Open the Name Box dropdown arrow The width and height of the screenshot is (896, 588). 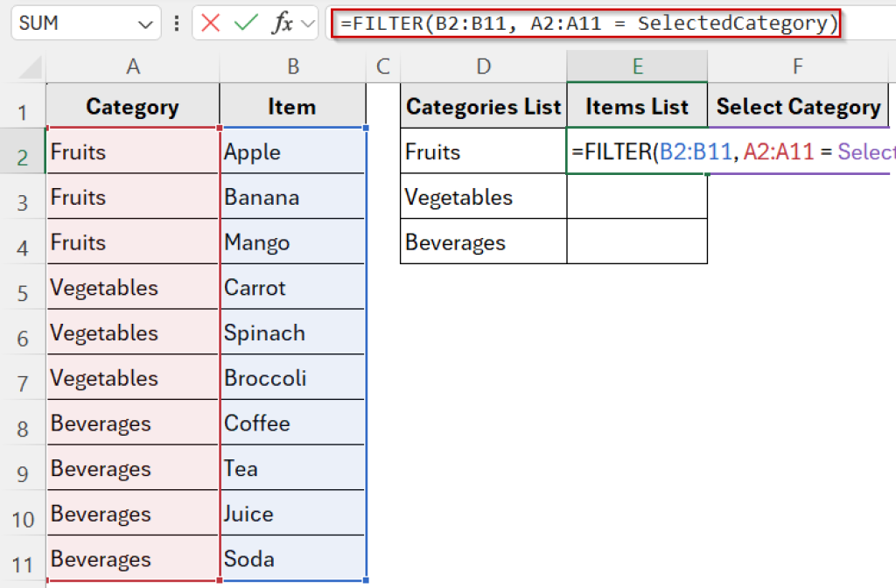coord(144,23)
